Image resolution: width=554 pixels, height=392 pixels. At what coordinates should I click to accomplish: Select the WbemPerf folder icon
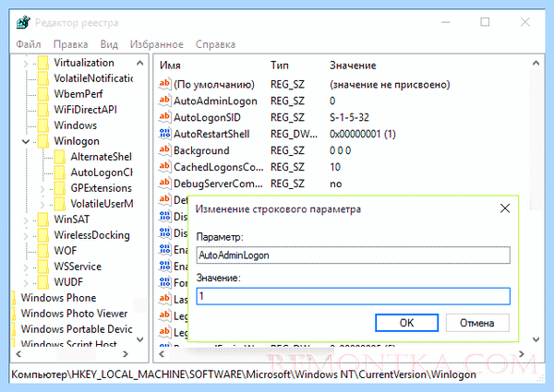click(43, 94)
